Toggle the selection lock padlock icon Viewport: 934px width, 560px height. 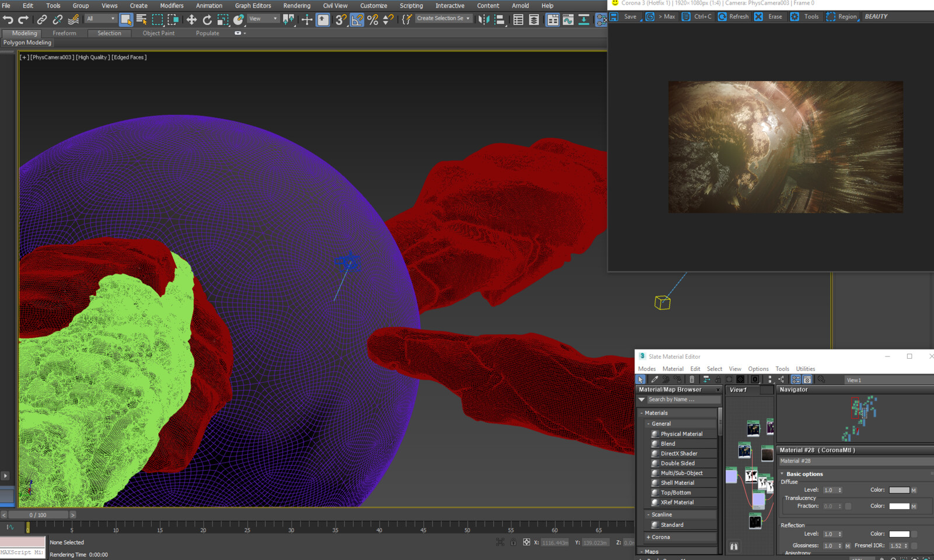pyautogui.click(x=513, y=542)
